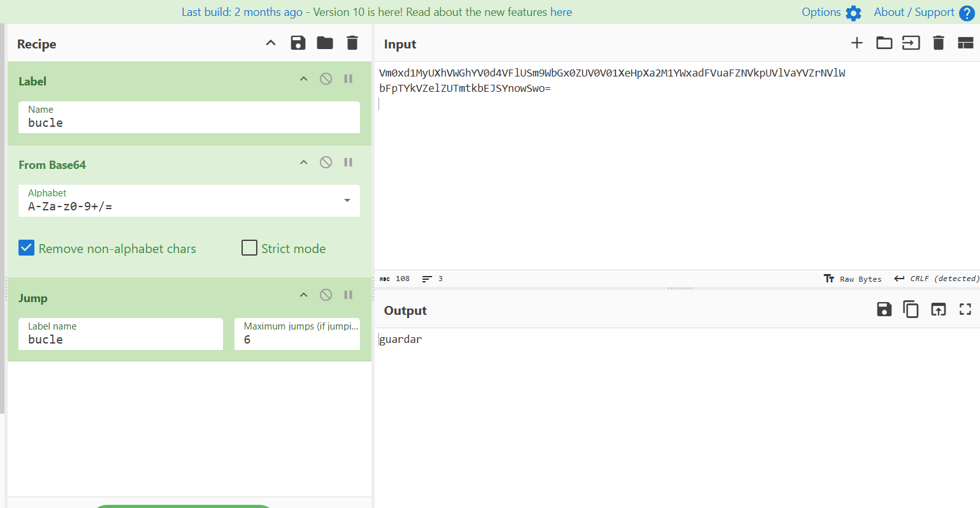Viewport: 980px width, 508px height.
Task: Uncheck Remove non-alphabet chars
Action: click(x=27, y=248)
